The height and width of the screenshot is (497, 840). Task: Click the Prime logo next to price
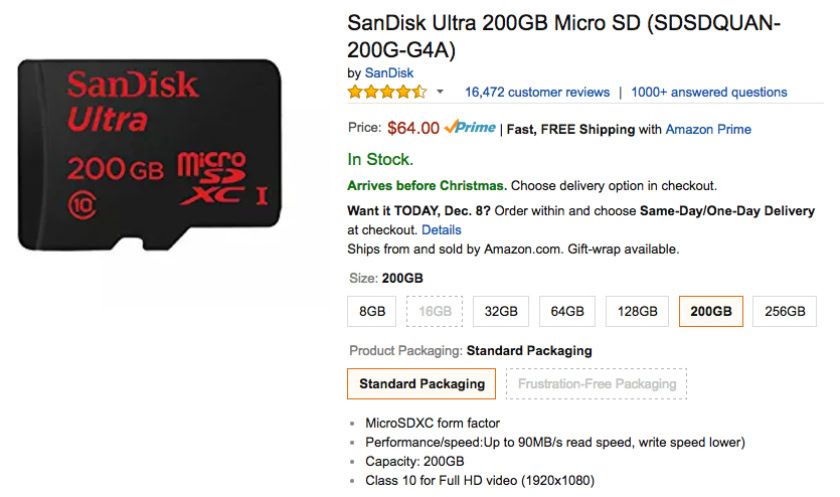(x=470, y=128)
